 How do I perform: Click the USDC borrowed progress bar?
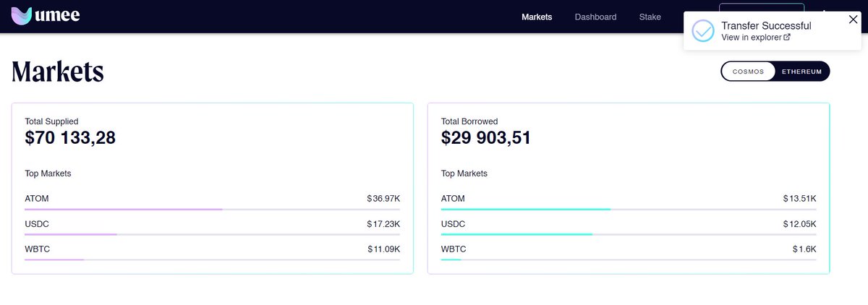629,234
